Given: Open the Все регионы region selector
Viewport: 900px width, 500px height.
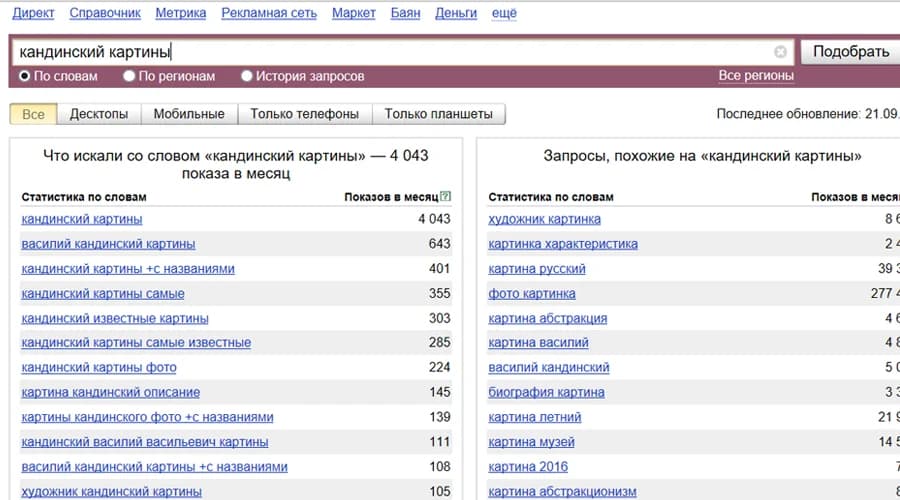Looking at the screenshot, I should 756,75.
